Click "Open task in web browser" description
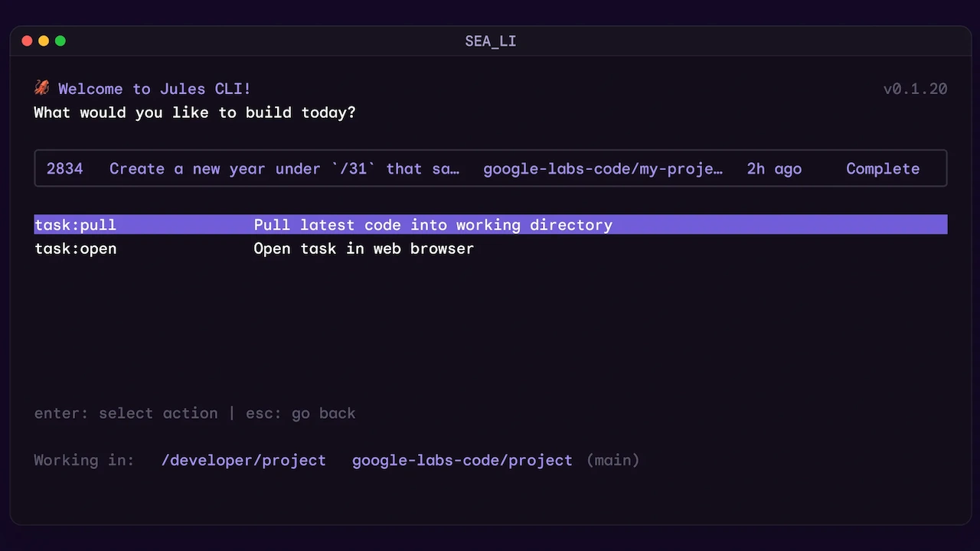 coord(364,249)
